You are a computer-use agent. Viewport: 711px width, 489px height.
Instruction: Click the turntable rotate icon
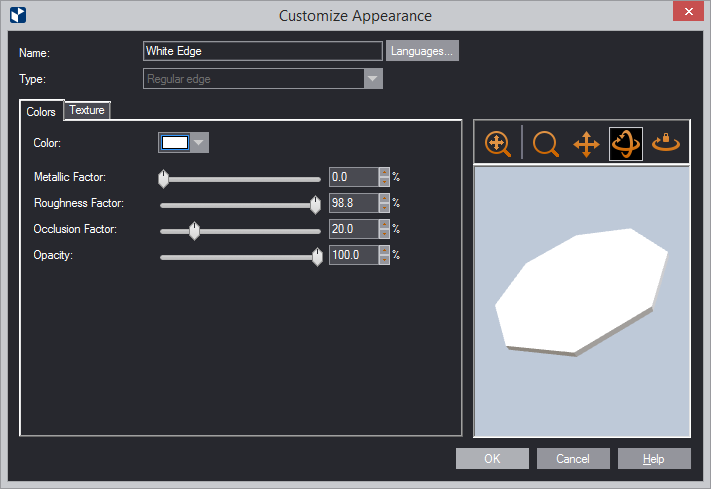666,143
